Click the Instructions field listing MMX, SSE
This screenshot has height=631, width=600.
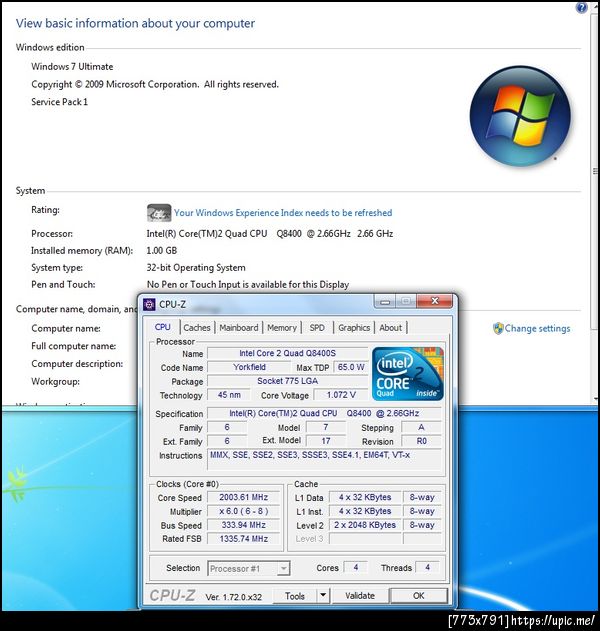pyautogui.click(x=324, y=459)
